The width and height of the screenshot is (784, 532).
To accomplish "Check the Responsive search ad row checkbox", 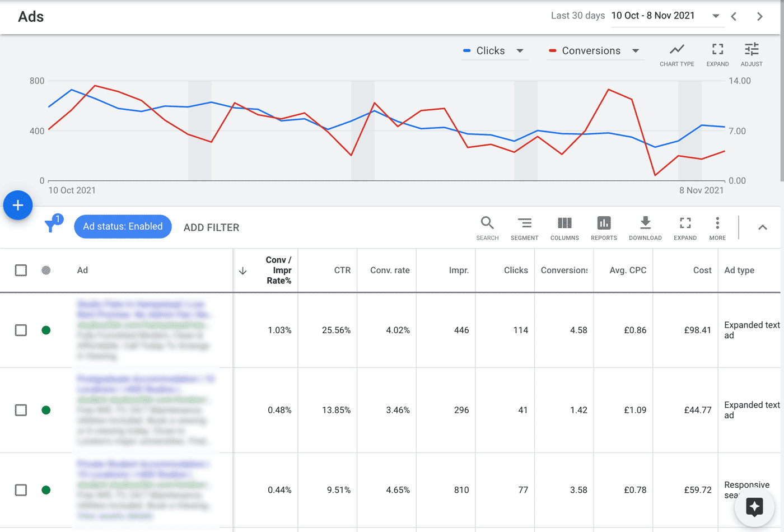I will coord(21,490).
